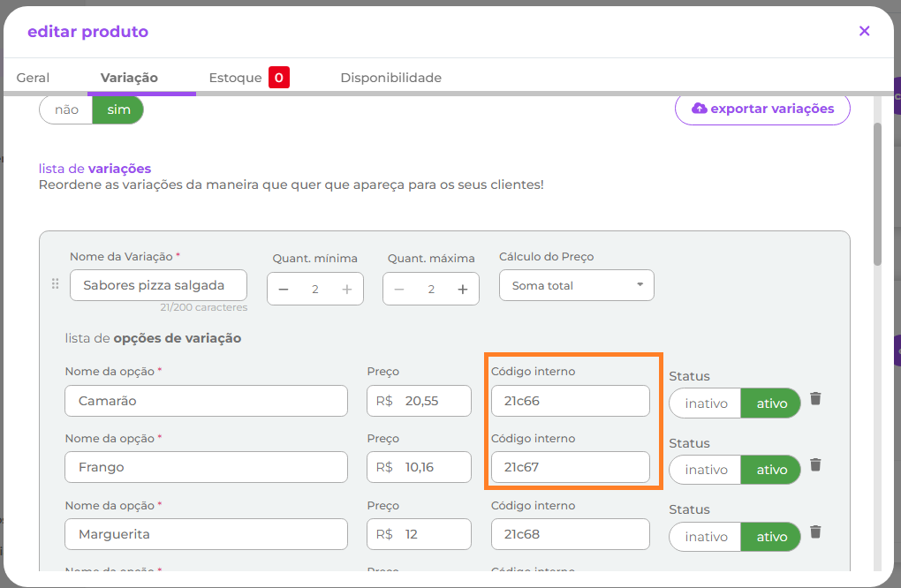Click the dialog's vertical scrollbar
Screen dimensions: 901x588
click(x=877, y=194)
